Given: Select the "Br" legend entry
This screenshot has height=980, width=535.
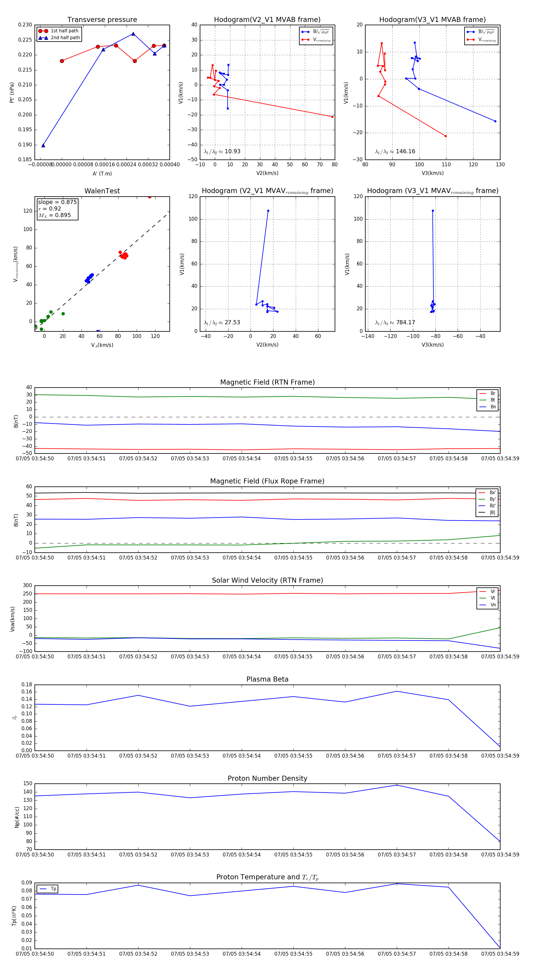Looking at the screenshot, I should pyautogui.click(x=488, y=393).
